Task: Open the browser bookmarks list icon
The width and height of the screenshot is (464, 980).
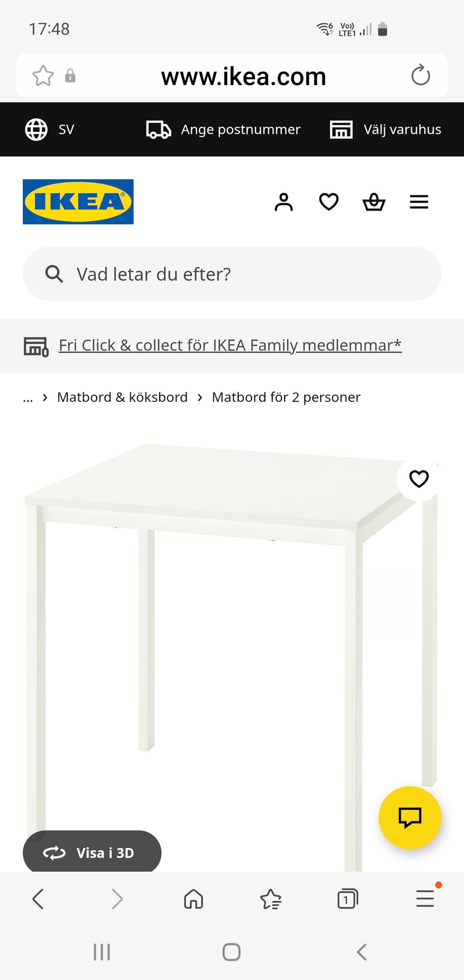Action: point(271,899)
